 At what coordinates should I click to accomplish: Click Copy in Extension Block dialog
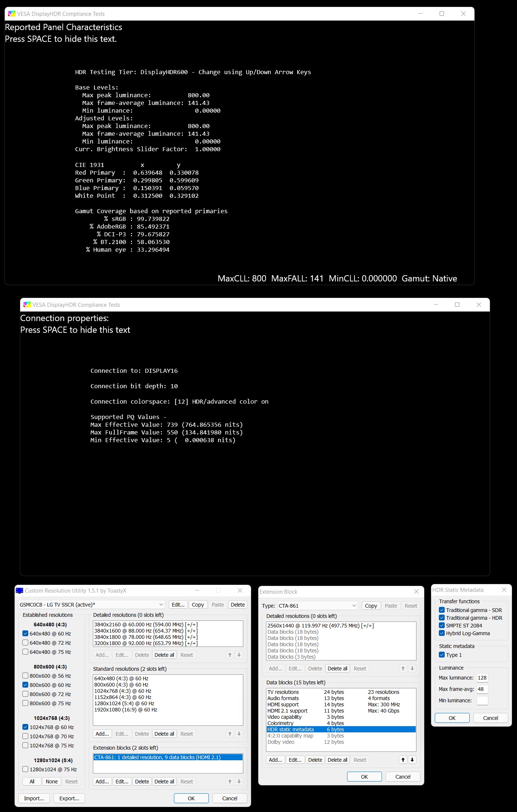point(371,605)
